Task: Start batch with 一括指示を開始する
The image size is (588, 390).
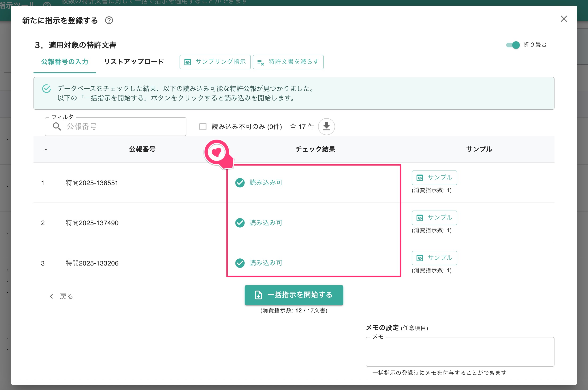Action: [294, 295]
